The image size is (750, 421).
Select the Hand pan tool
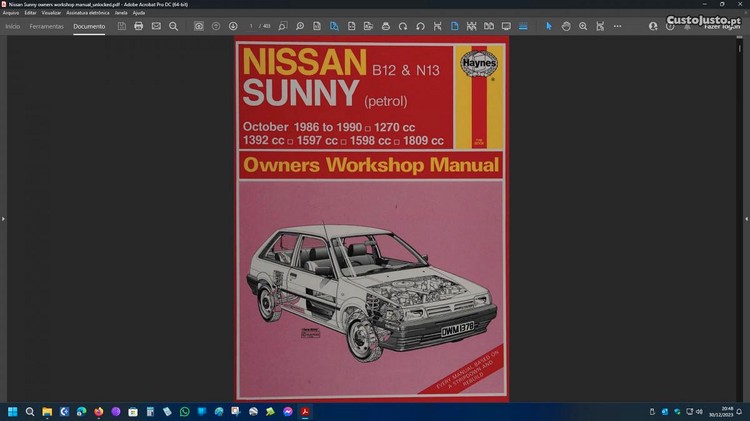[x=566, y=26]
